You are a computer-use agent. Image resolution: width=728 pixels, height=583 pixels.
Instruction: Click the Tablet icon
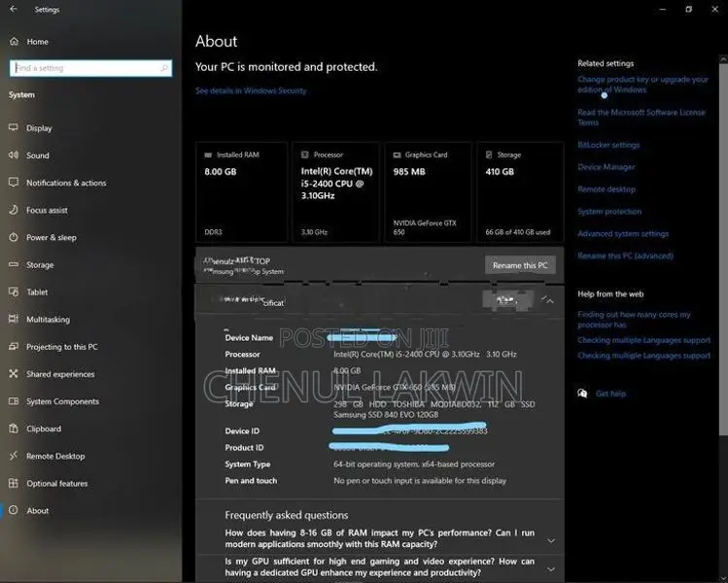coord(14,291)
